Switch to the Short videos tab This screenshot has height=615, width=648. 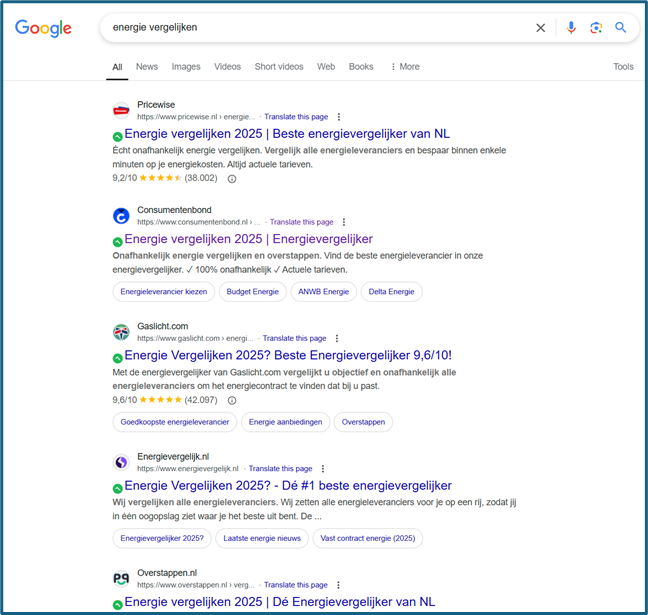(279, 67)
